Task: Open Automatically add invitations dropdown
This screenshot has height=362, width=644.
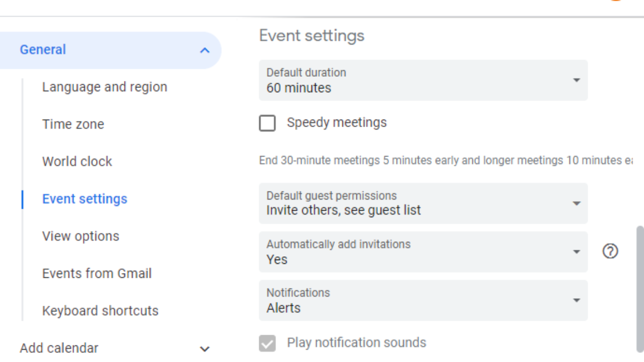Action: (x=423, y=252)
